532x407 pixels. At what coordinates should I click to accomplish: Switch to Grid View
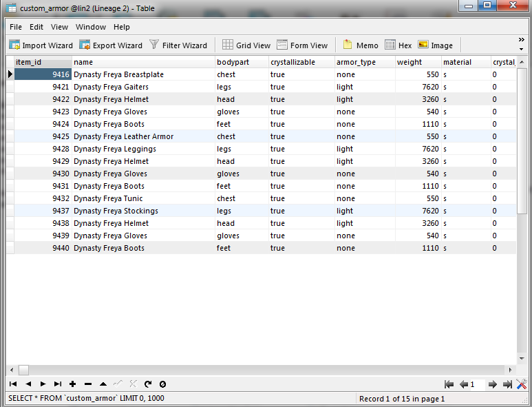coord(246,45)
